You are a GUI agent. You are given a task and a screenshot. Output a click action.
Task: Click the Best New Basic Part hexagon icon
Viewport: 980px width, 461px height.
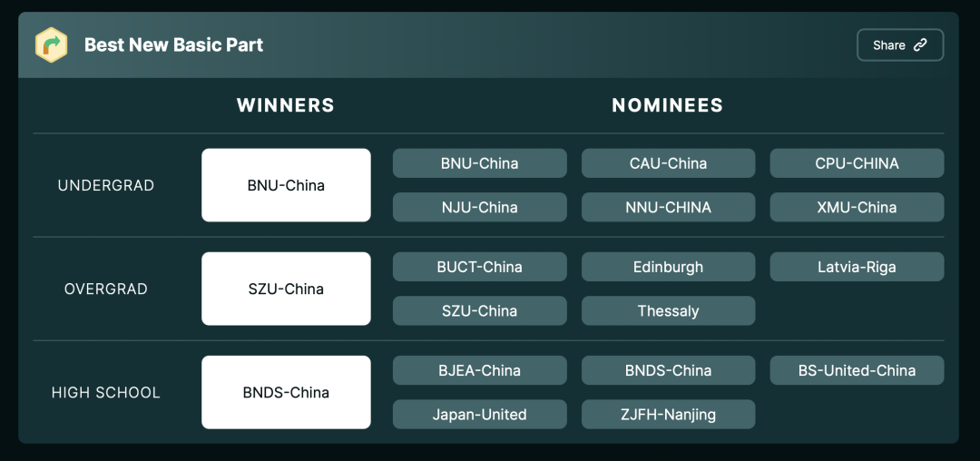[52, 44]
